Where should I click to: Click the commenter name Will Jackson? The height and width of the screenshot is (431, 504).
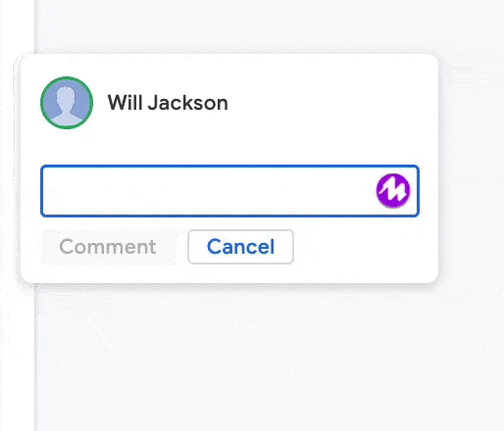(168, 103)
